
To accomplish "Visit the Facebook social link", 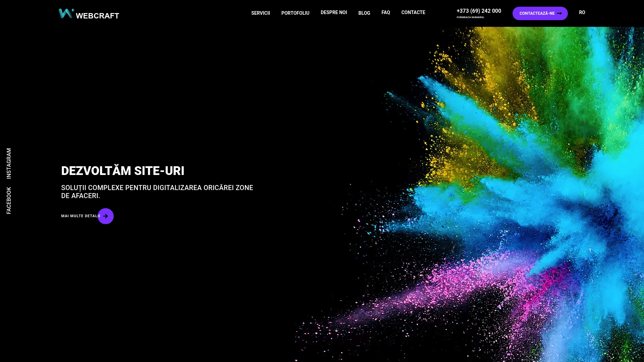I will point(9,200).
